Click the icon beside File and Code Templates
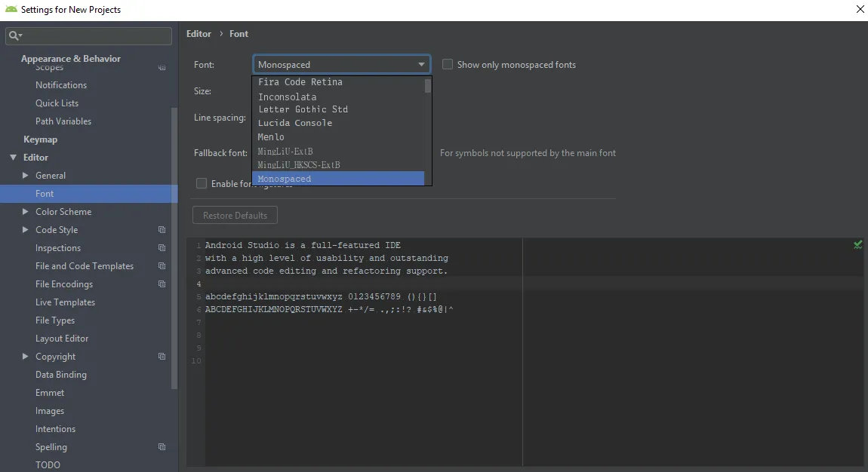The image size is (868, 472). [x=162, y=266]
